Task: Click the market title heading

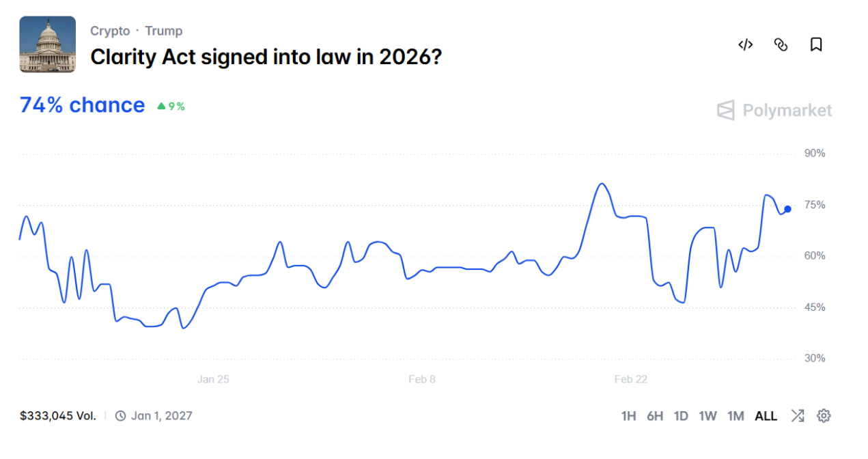Action: [266, 57]
